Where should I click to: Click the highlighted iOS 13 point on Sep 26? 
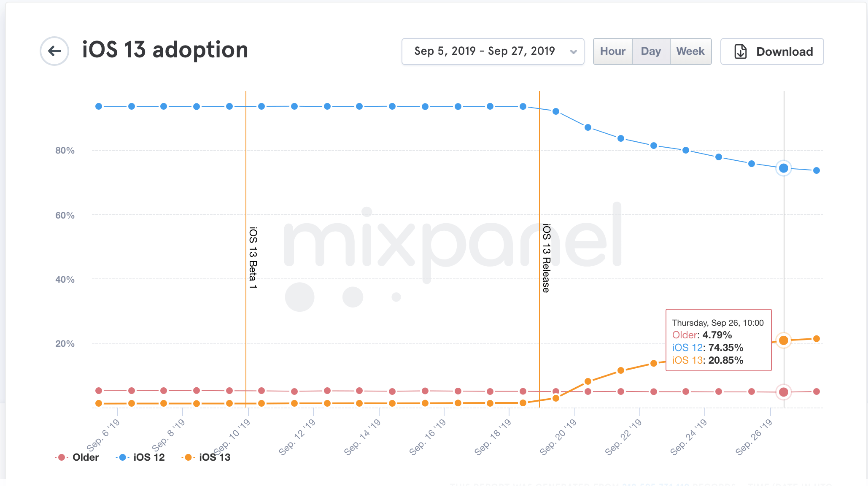784,340
